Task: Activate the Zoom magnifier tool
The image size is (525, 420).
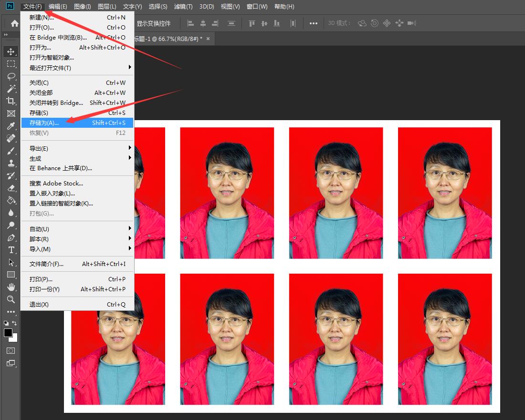Action: (10, 299)
